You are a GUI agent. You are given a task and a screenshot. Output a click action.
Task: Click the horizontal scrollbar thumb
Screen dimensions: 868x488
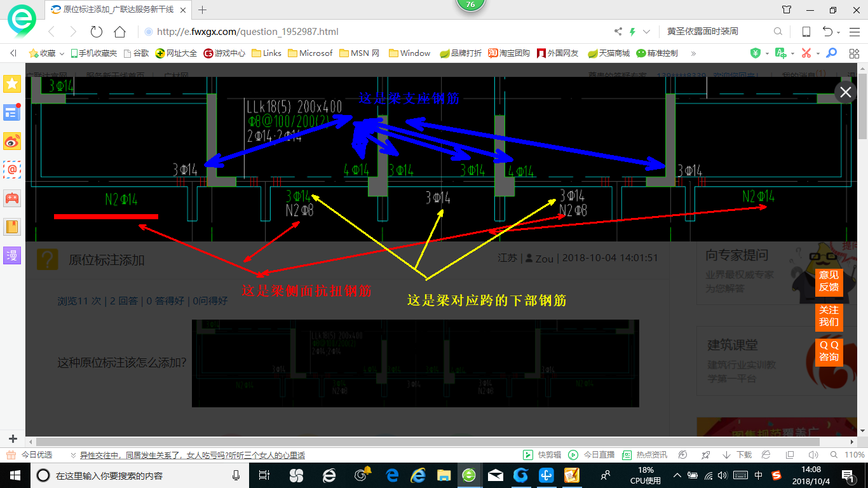tap(428, 442)
